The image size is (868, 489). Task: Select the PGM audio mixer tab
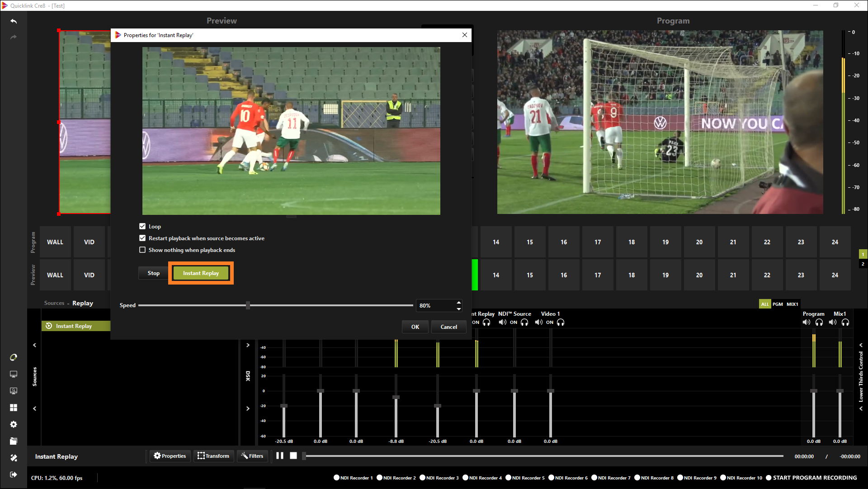778,304
